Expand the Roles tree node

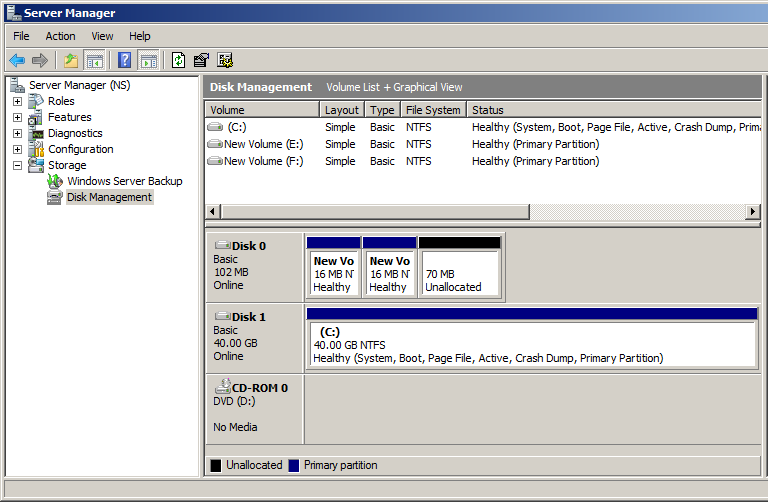[x=17, y=101]
